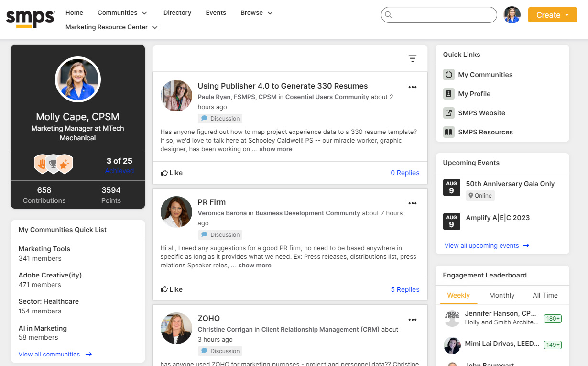This screenshot has width=588, height=366.
Task: Click arrow next to View all upcoming events
Action: 526,246
